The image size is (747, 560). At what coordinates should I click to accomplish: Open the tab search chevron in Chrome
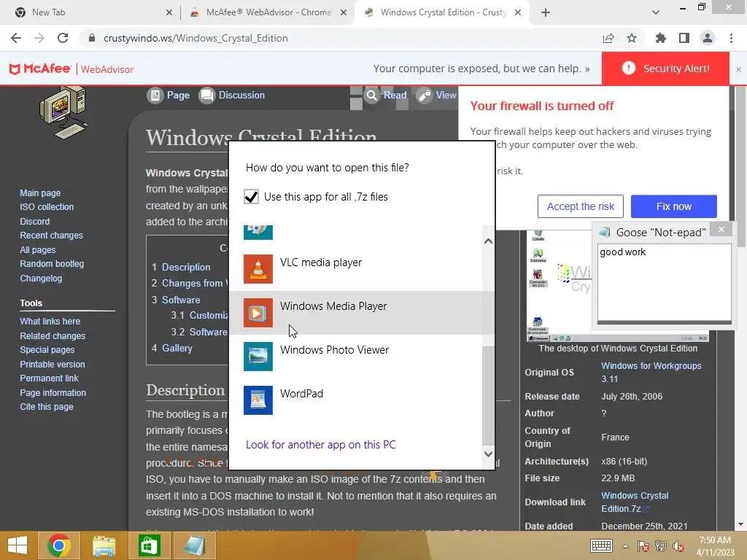(656, 12)
